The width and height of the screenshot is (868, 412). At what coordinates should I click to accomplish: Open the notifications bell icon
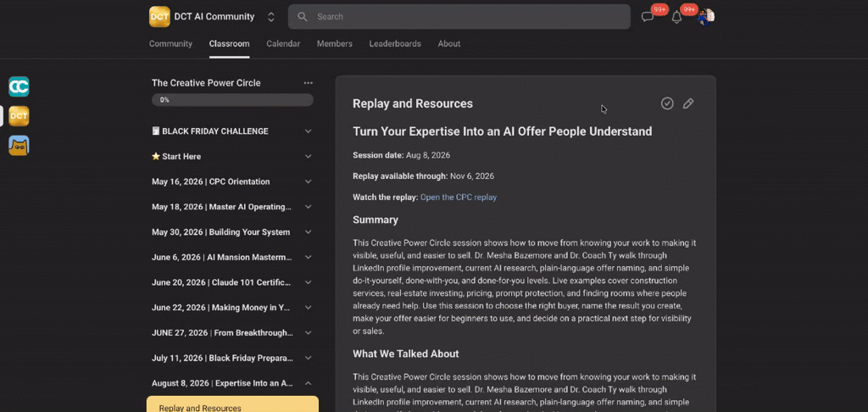pyautogui.click(x=676, y=17)
